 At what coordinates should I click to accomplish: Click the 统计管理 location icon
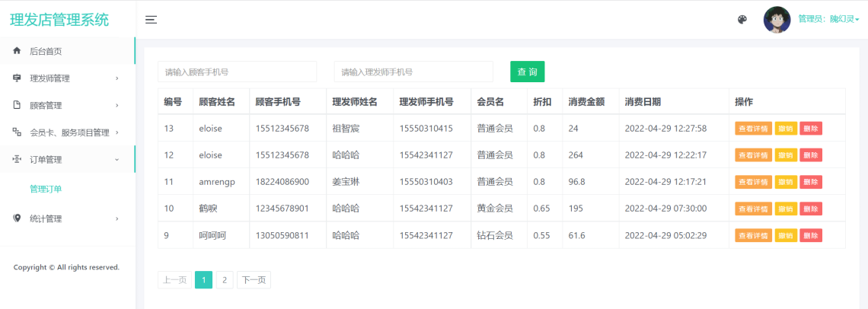click(x=17, y=218)
